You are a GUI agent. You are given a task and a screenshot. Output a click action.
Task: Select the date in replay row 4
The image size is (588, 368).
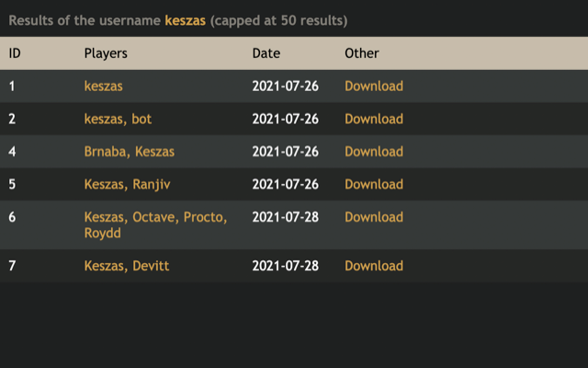tap(286, 151)
